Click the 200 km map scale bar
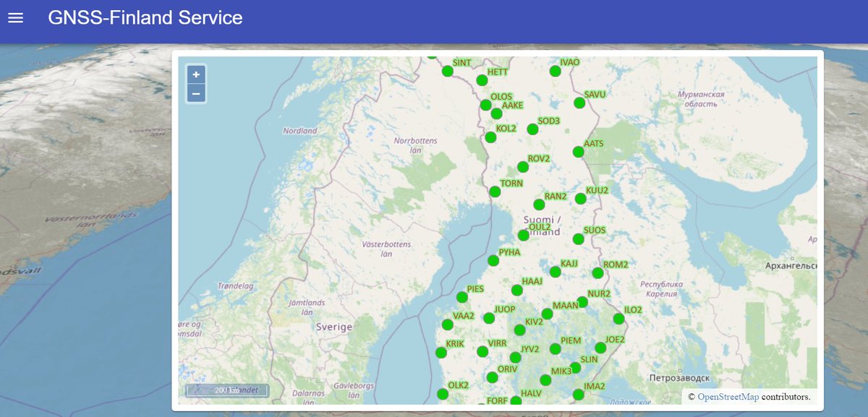 coord(227,390)
